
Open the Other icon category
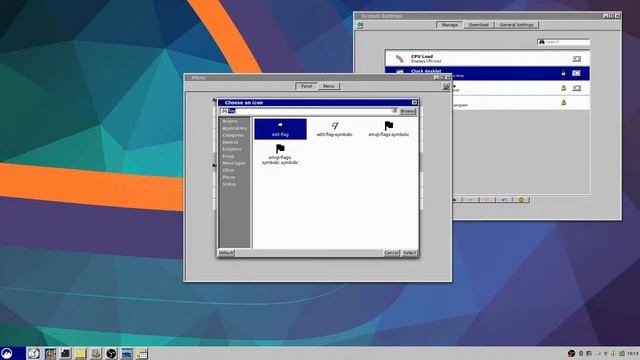pos(228,170)
